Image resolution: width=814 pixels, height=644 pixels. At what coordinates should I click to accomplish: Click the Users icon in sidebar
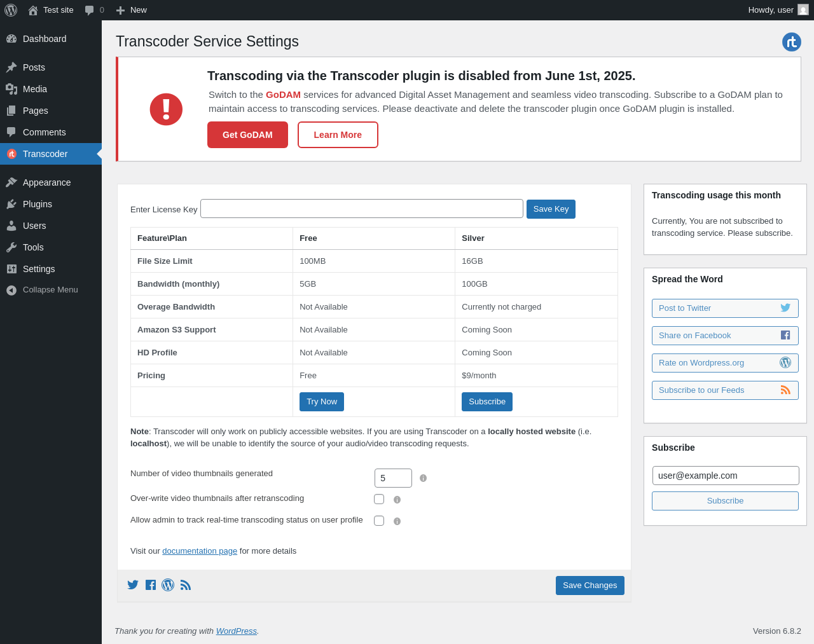(x=11, y=226)
